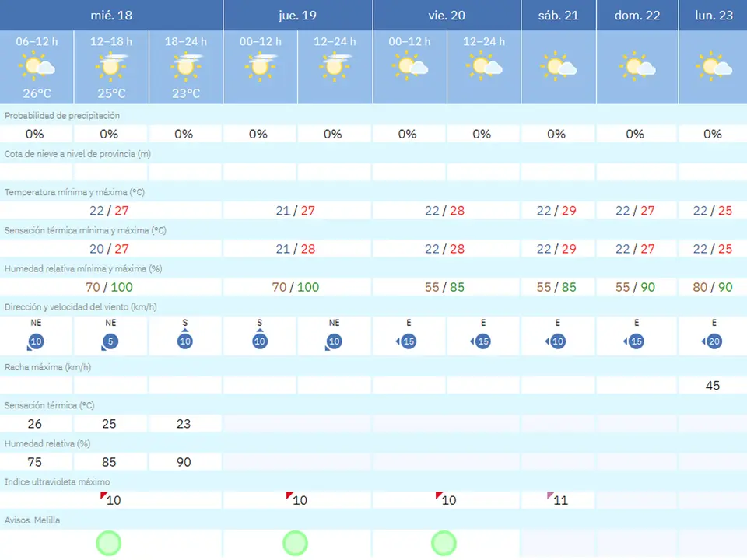Viewport: 747px width, 560px height.
Task: Click the weather icon for vie. 20 00–12 h
Action: click(x=409, y=66)
